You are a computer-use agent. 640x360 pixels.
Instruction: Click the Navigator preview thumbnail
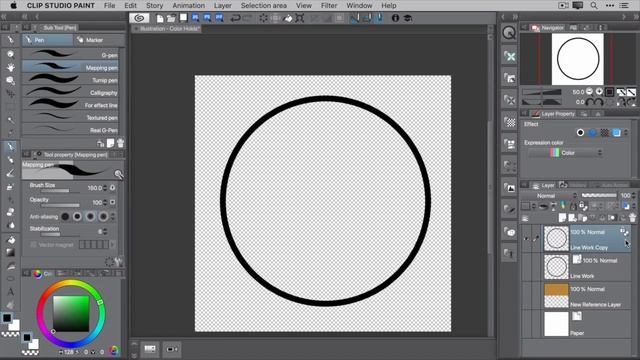(578, 59)
